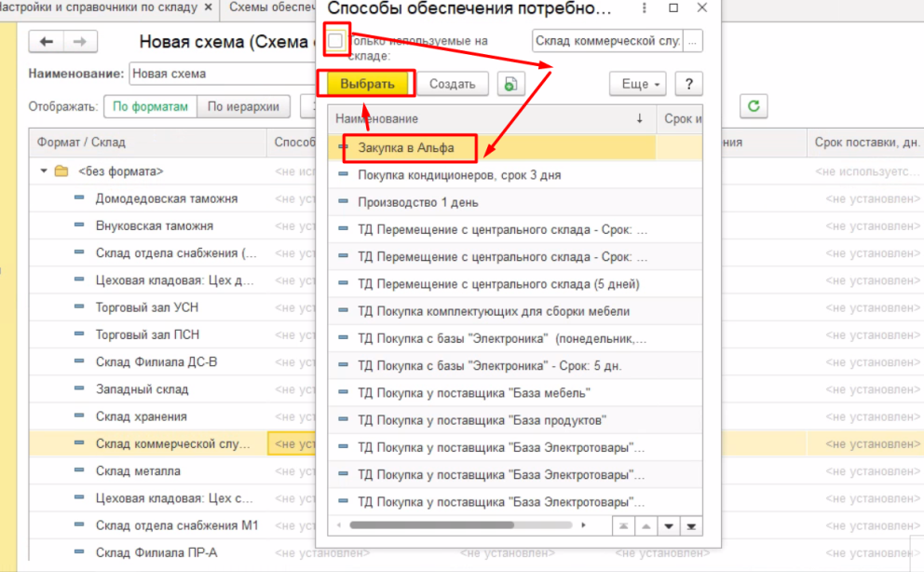Select 'Покупка кондиционеров, срок 3 дня' row
Screen dimensions: 924x572
coord(516,175)
